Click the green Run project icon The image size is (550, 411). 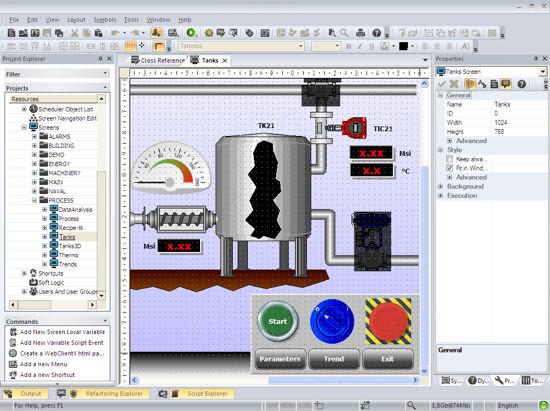click(x=191, y=33)
